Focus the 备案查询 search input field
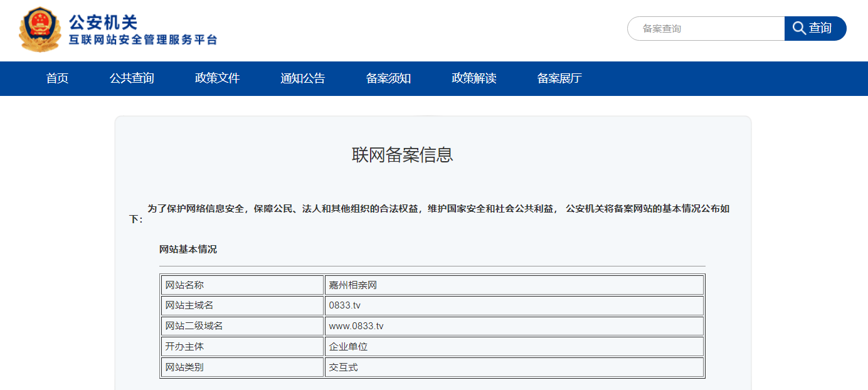Viewport: 868px width, 390px height. pos(706,29)
